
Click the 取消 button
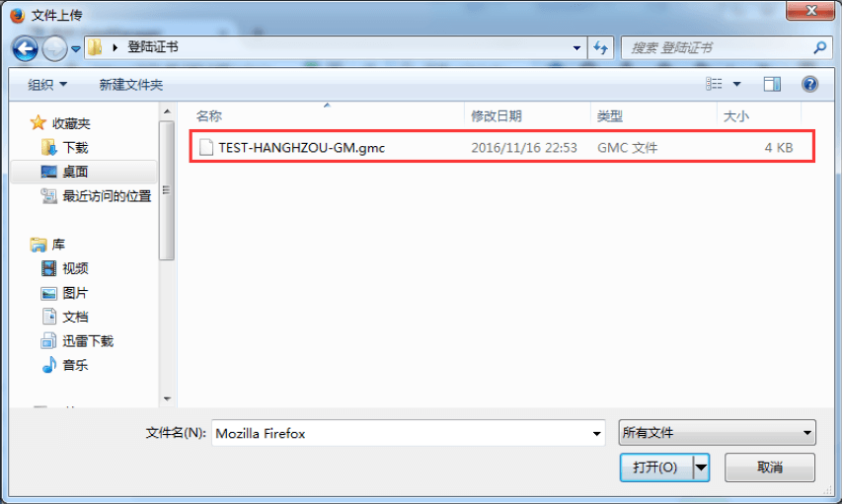pyautogui.click(x=770, y=468)
